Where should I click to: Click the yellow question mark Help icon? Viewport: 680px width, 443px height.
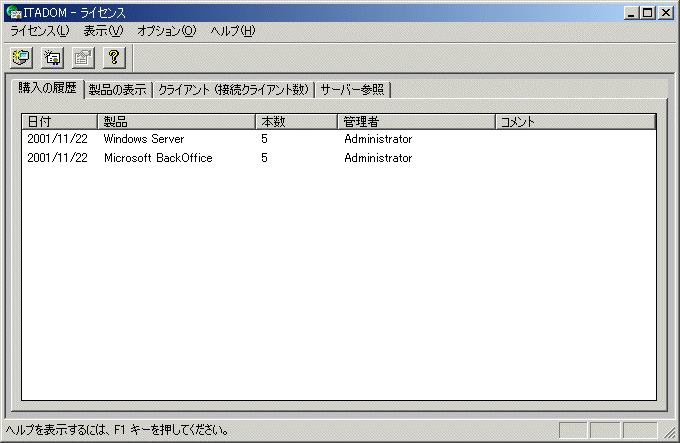114,58
